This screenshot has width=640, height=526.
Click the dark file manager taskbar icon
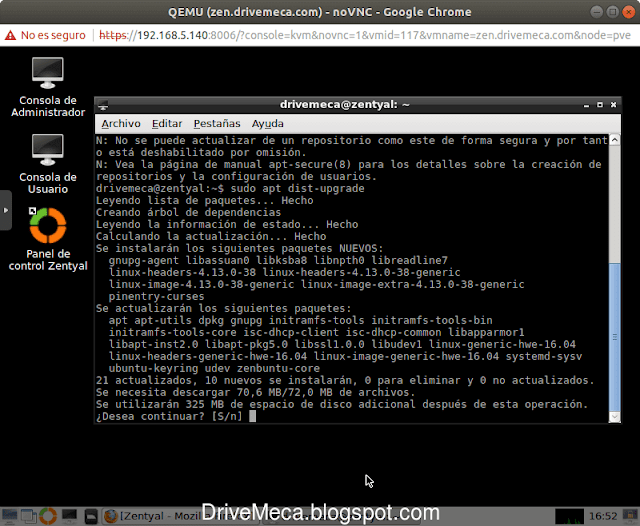[91, 516]
